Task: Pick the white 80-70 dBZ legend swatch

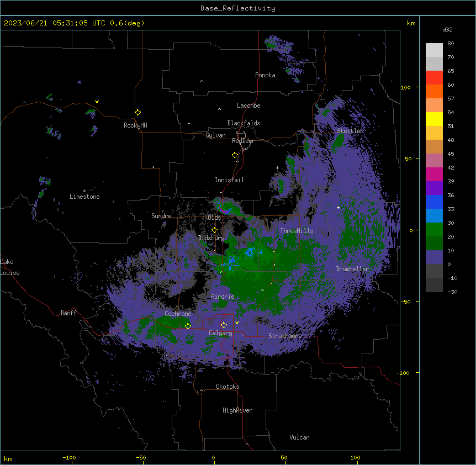Action: (x=434, y=50)
